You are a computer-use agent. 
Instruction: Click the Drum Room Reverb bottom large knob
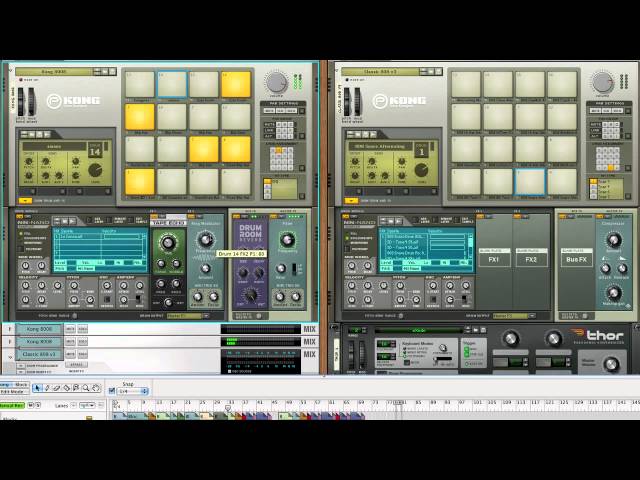click(x=250, y=294)
